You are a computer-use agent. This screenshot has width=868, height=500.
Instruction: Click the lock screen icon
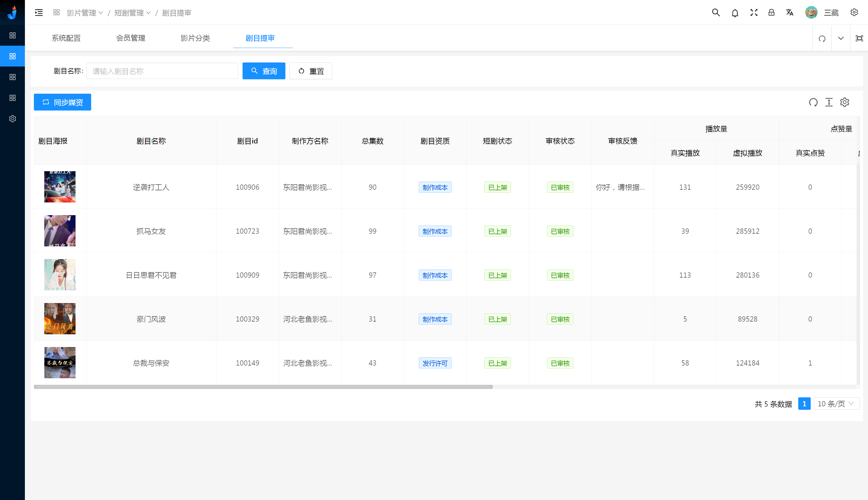[x=771, y=13]
